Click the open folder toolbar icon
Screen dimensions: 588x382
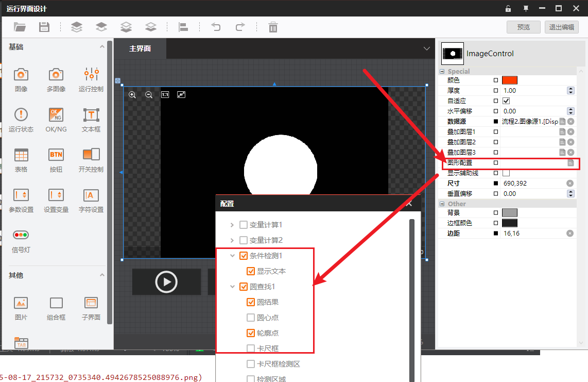[x=20, y=27]
